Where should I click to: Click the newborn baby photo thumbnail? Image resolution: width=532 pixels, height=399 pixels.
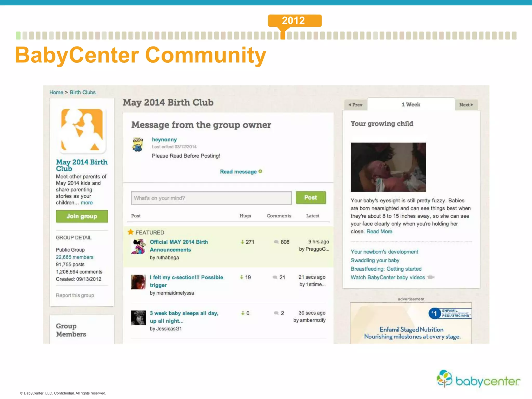click(x=388, y=167)
